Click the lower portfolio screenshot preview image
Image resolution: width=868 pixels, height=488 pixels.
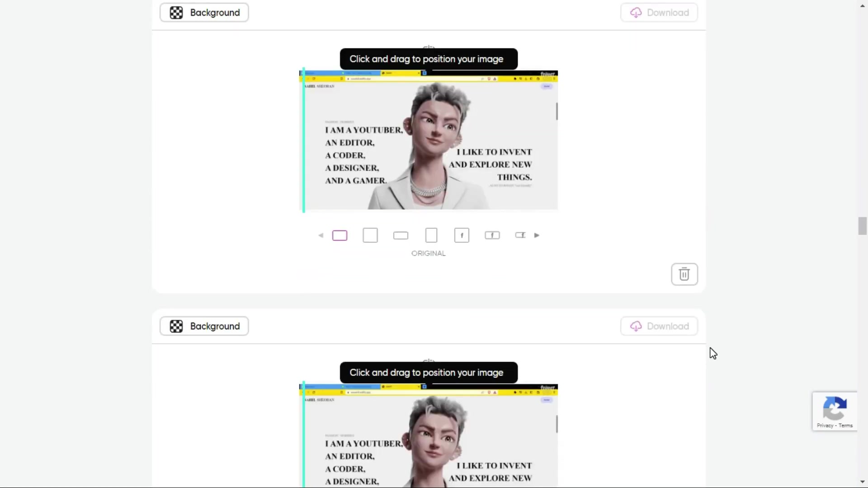point(429,436)
